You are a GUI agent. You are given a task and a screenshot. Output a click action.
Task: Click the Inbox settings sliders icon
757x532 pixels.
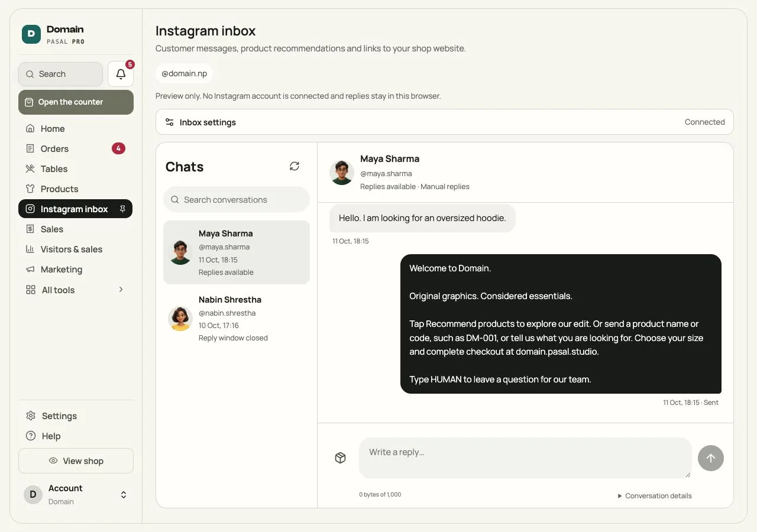pos(170,122)
